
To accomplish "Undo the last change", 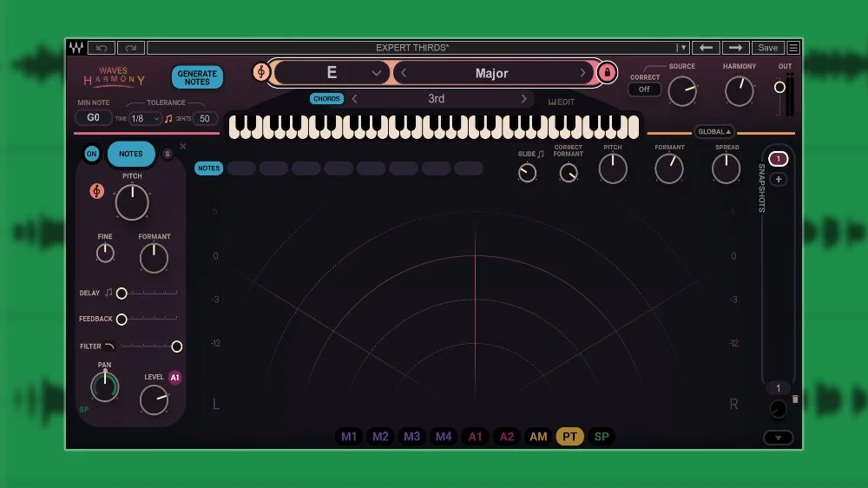I will pyautogui.click(x=102, y=48).
